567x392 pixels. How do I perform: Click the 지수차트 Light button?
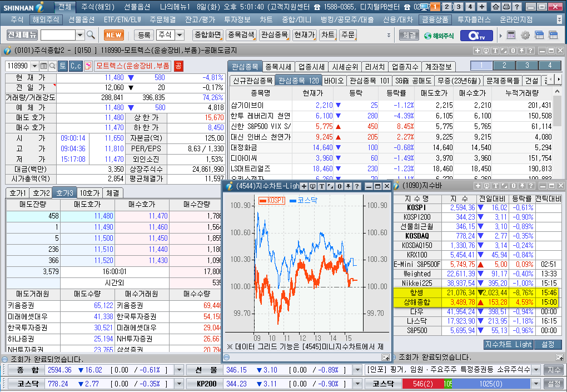508,345
